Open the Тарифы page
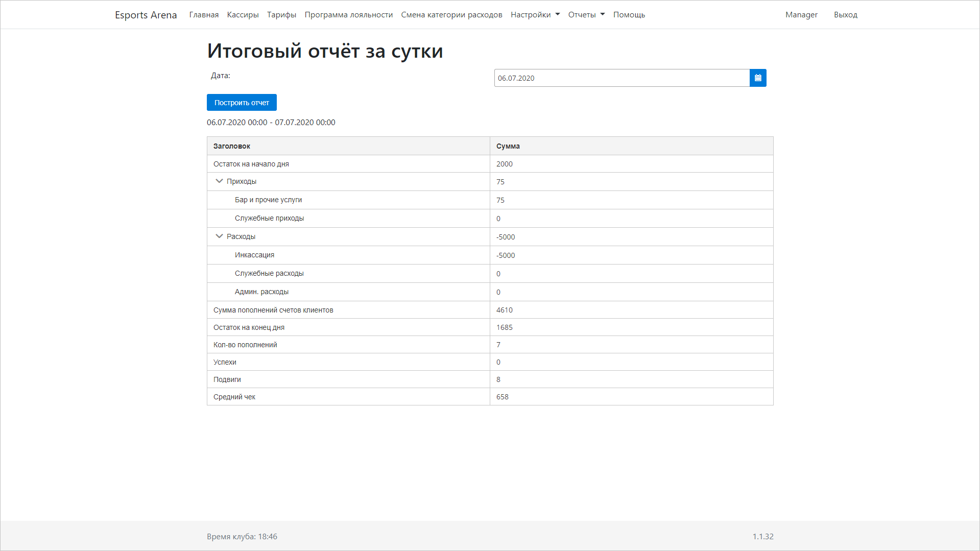980x551 pixels. (x=281, y=14)
